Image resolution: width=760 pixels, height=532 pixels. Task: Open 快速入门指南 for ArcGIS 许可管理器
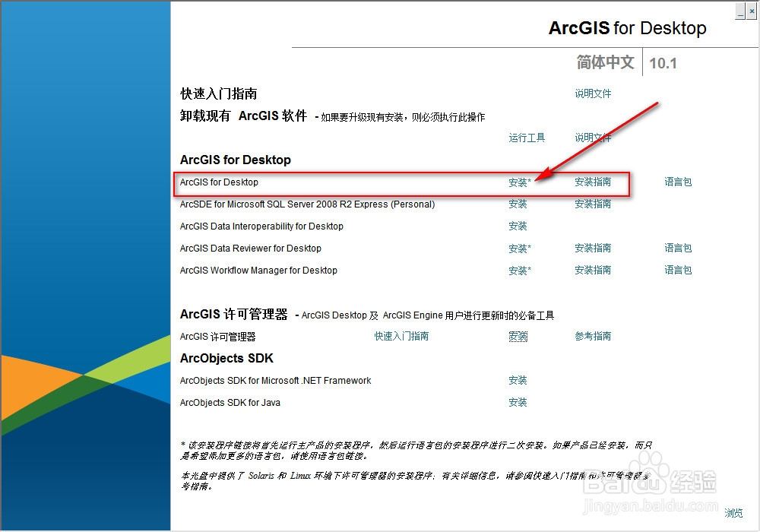401,336
